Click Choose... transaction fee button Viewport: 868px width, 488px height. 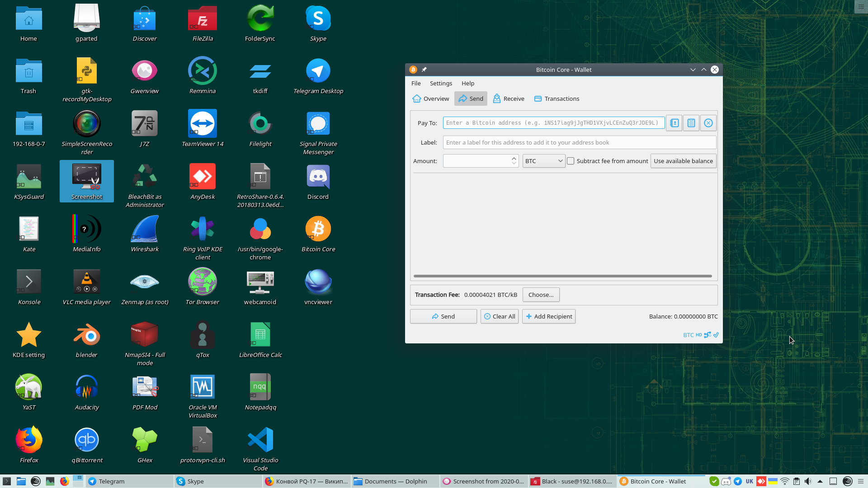click(x=541, y=295)
